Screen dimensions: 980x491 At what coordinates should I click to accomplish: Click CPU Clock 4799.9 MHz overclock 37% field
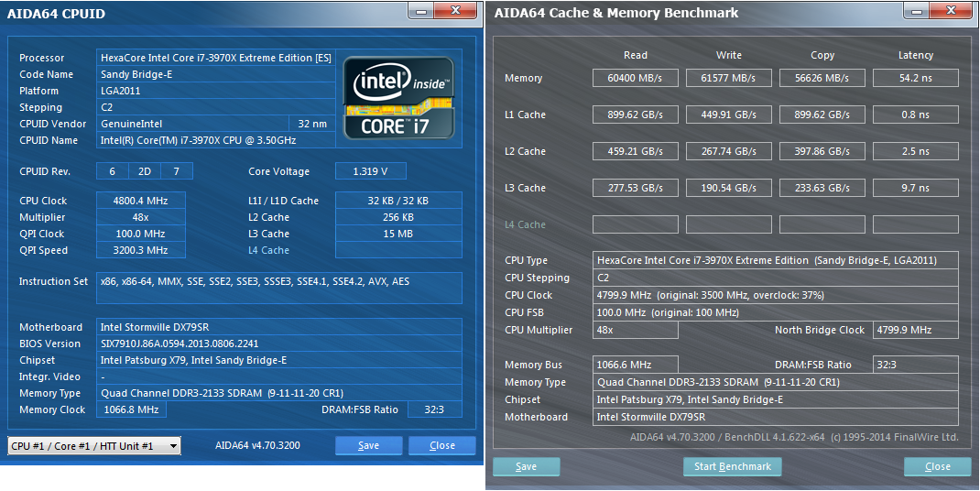775,295
